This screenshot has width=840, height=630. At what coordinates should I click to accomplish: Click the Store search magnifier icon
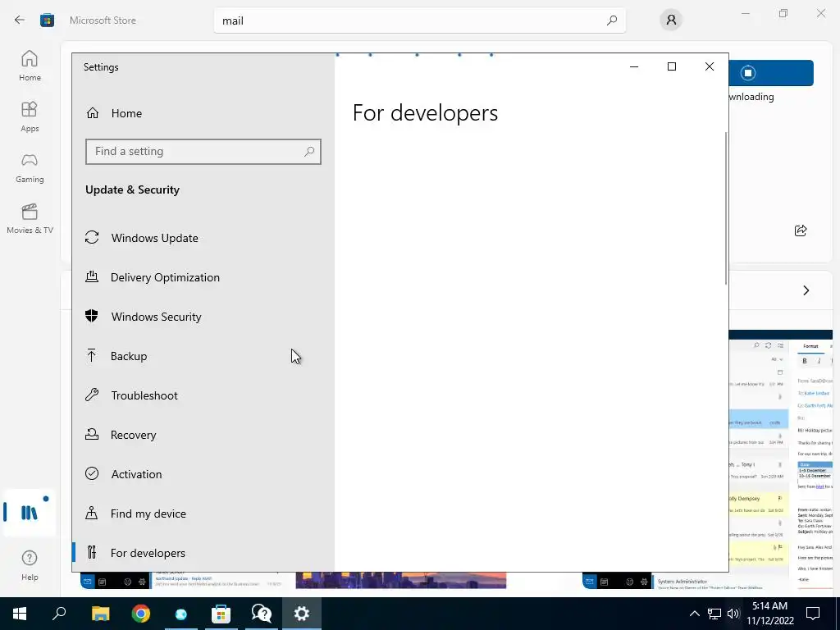612,21
